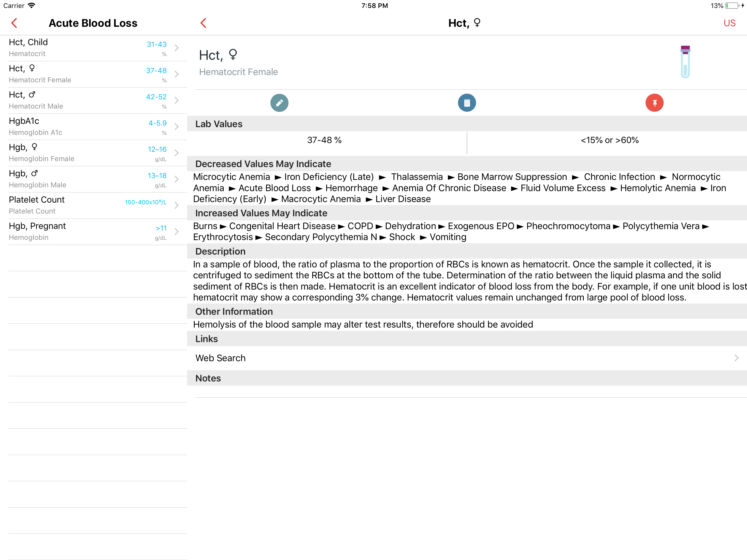Tap the teal pencil edit icon
The image size is (747, 560).
279,103
